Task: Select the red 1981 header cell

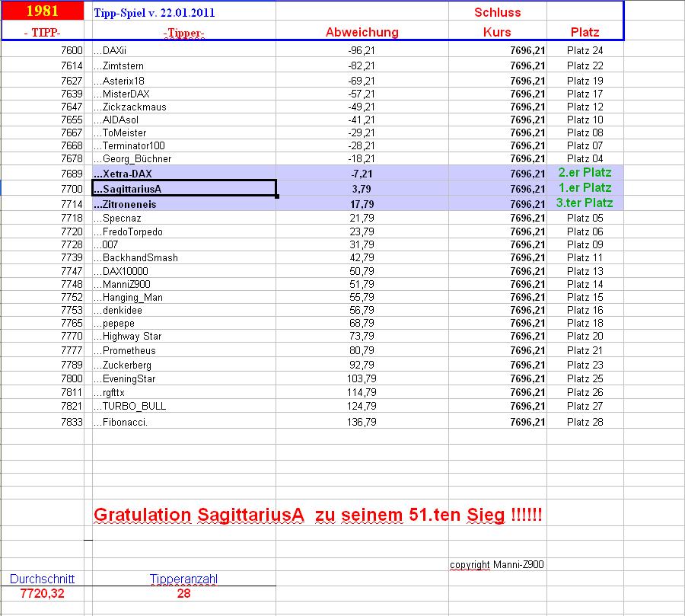Action: click(43, 11)
